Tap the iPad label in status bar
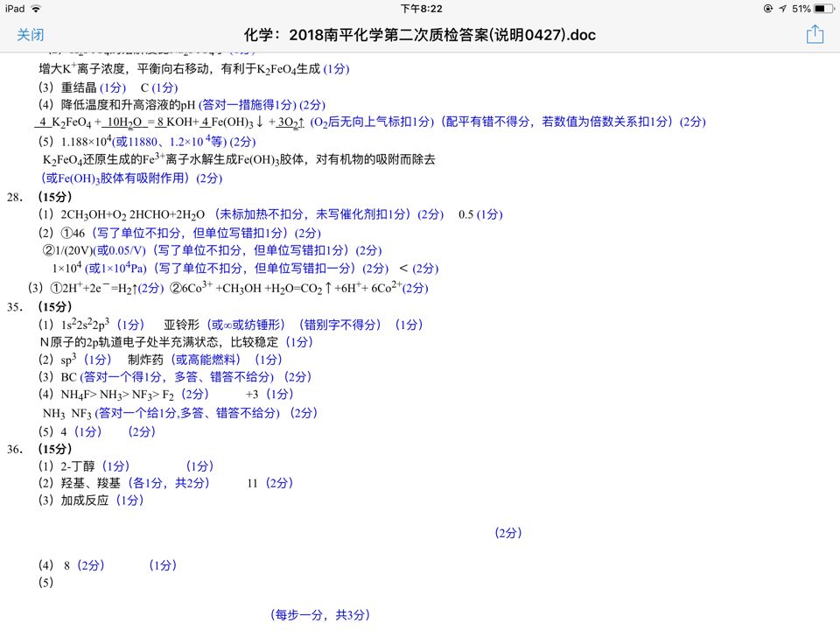This screenshot has height=630, width=840. pos(15,9)
